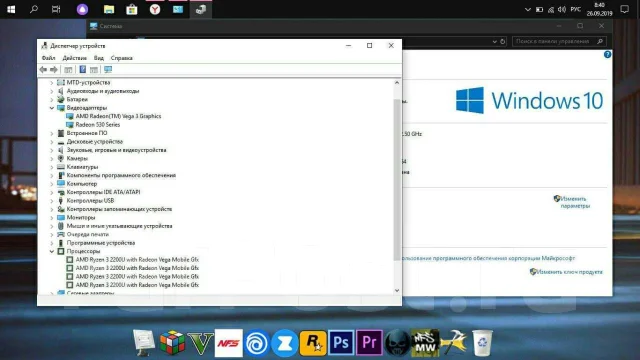Click the help question mark in System window
Image resolution: width=640 pixels, height=360 pixels.
pyautogui.click(x=607, y=54)
